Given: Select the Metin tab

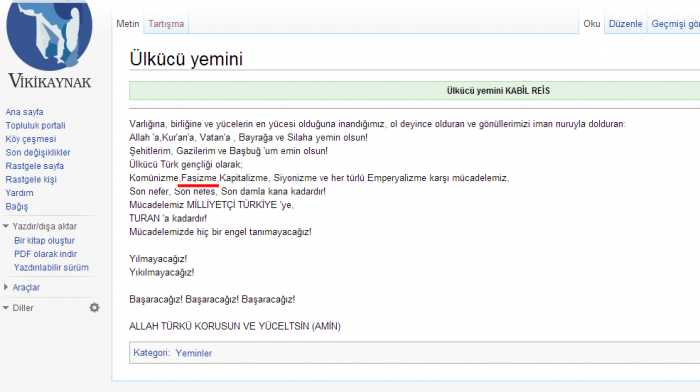Looking at the screenshot, I should click(x=128, y=24).
